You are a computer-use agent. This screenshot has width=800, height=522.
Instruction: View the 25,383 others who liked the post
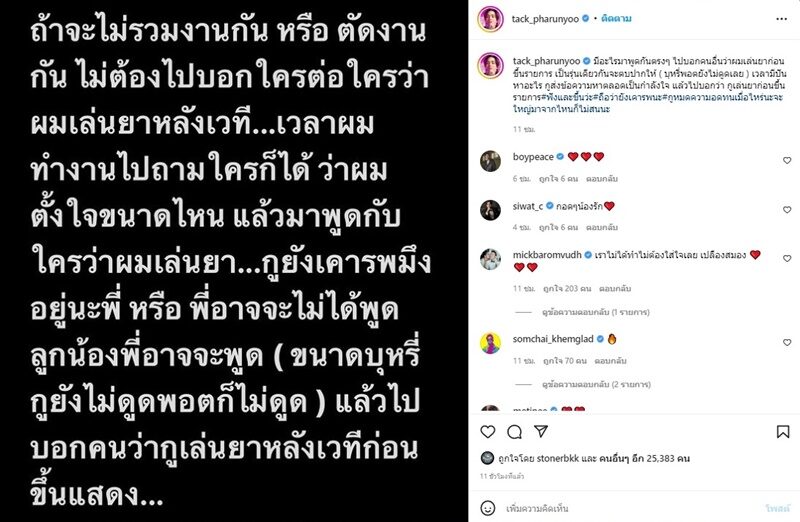tap(644, 458)
